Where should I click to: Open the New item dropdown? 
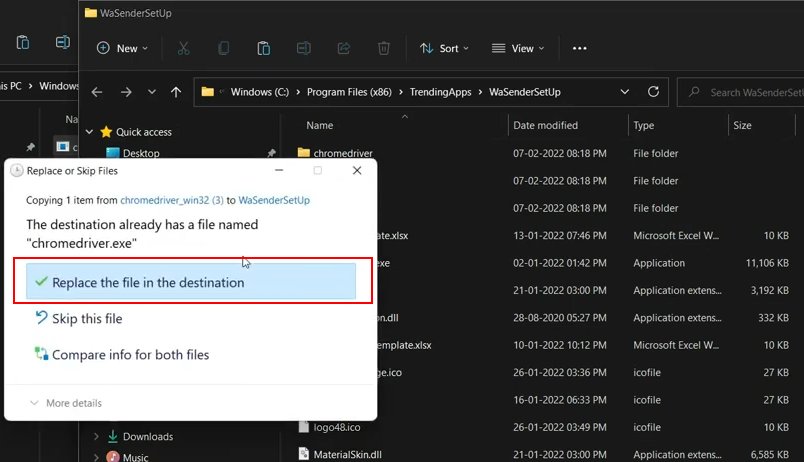(122, 48)
